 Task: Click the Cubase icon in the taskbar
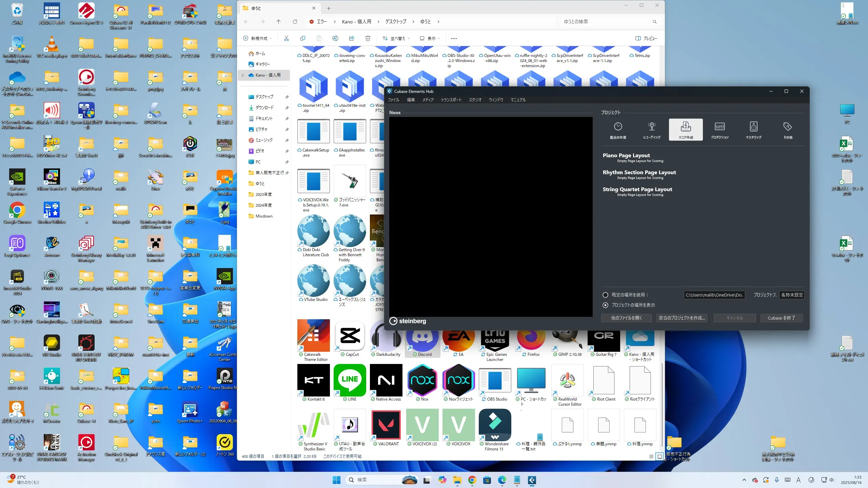[532, 480]
